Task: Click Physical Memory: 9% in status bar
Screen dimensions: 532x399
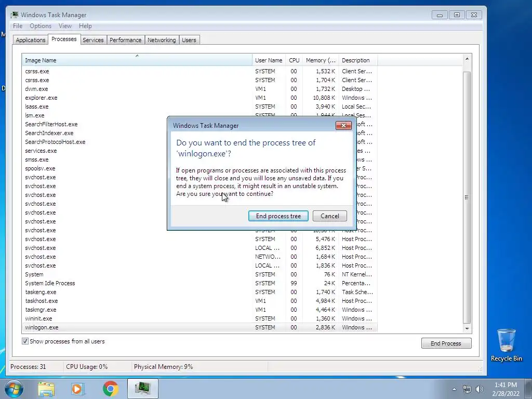Action: coord(163,367)
